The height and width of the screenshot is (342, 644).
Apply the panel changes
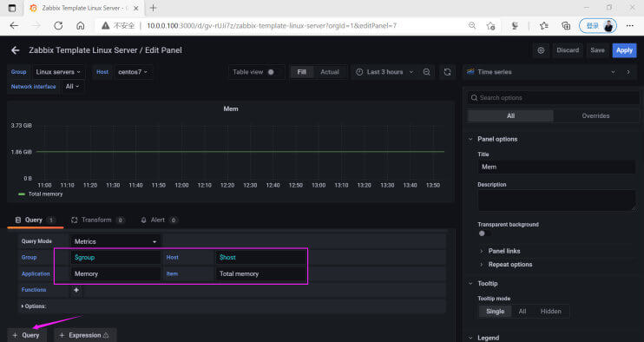pyautogui.click(x=624, y=50)
